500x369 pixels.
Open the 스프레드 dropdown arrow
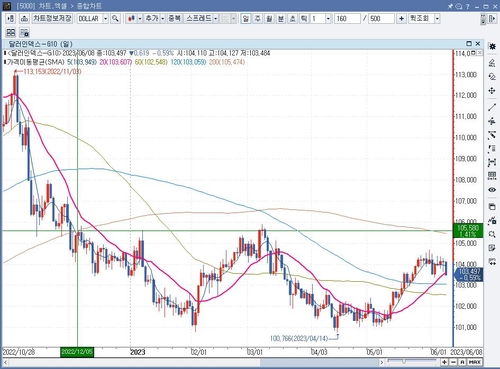click(216, 19)
